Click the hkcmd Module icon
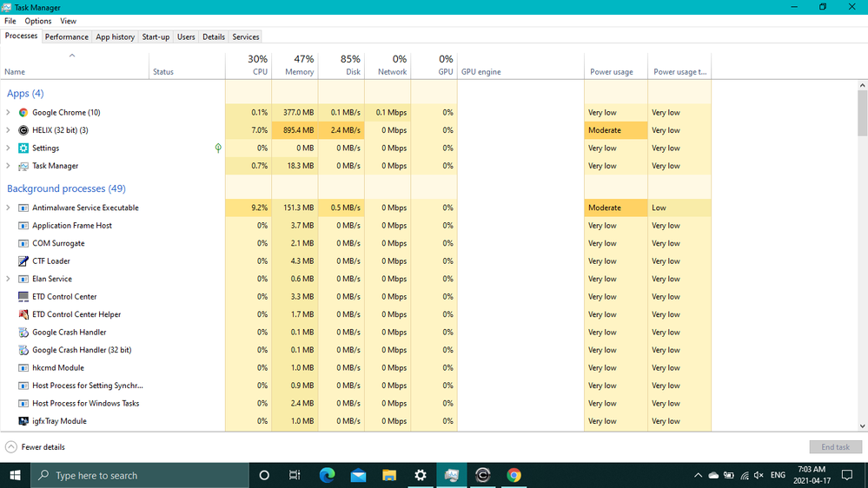The image size is (868, 488). [x=23, y=368]
